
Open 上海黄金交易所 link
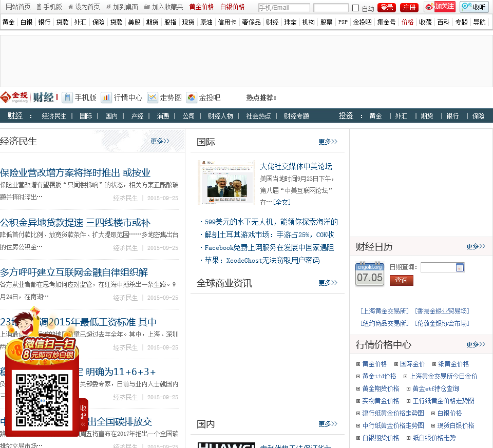385,311
